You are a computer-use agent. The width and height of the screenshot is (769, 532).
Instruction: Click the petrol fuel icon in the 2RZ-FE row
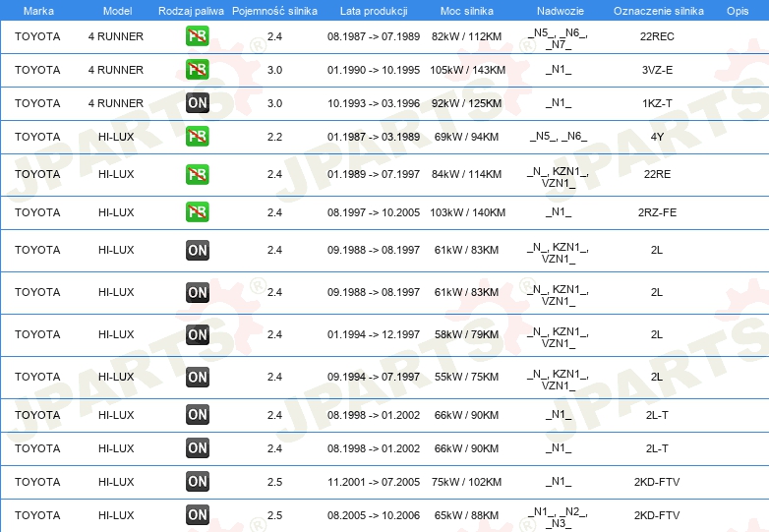(197, 212)
